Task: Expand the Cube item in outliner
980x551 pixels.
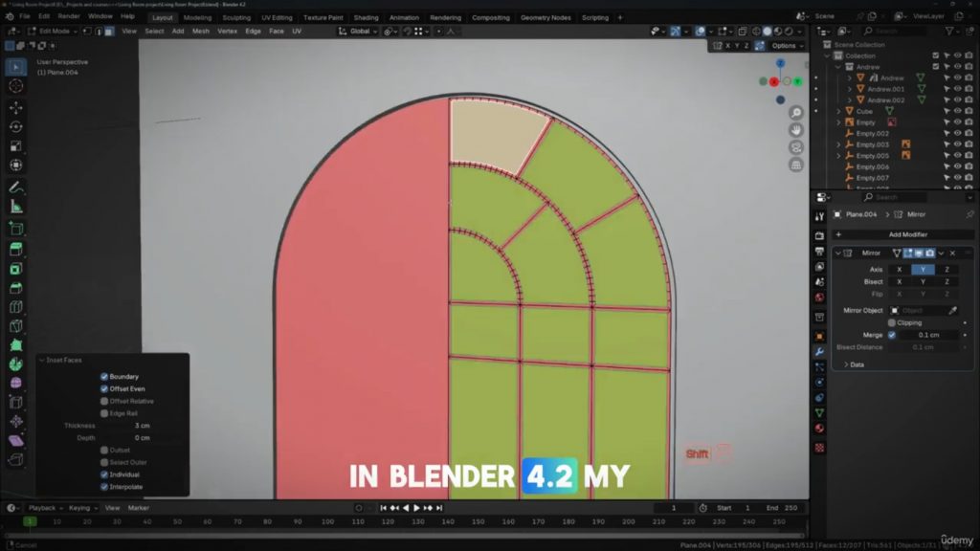Action: 838,111
